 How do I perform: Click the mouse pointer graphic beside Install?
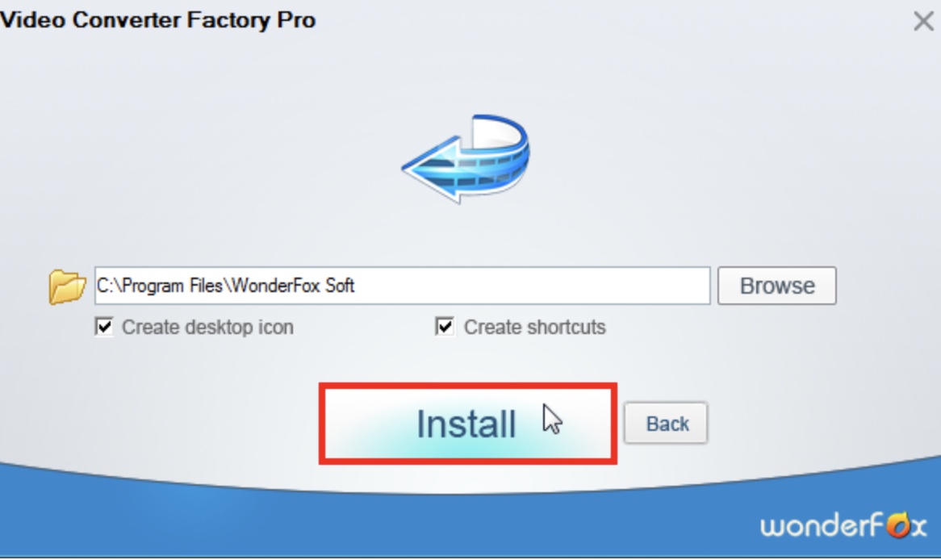coord(552,419)
